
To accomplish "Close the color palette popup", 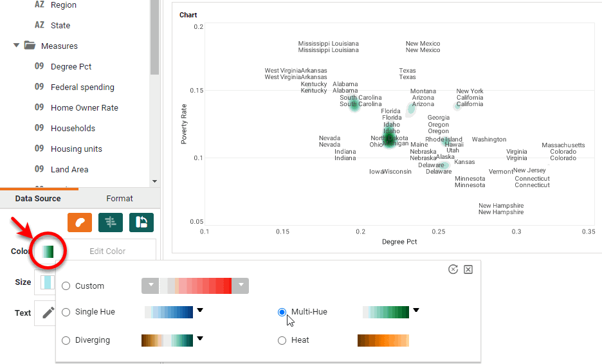I will click(468, 269).
